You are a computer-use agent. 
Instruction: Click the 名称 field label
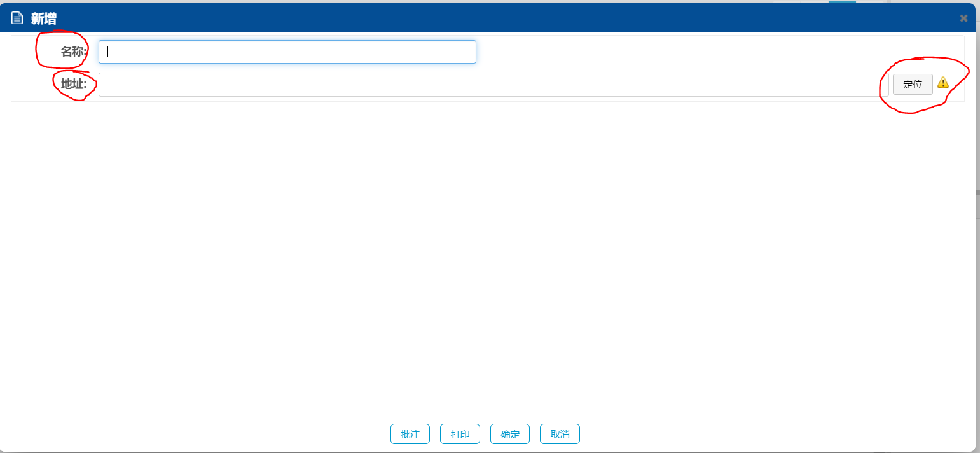pos(73,52)
